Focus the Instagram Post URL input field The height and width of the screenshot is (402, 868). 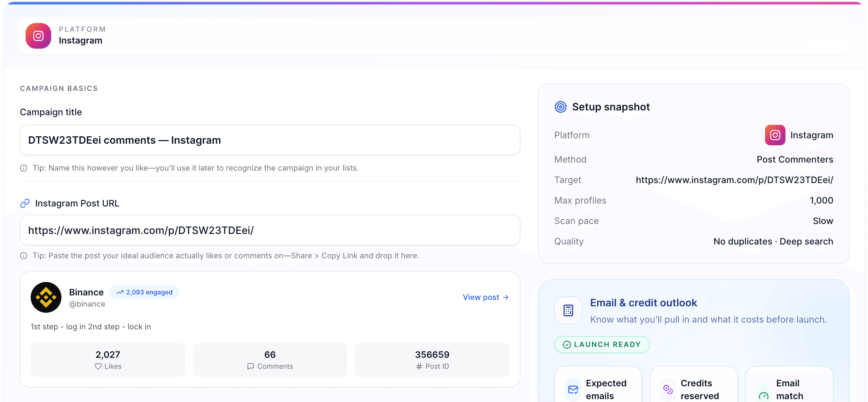click(x=270, y=230)
